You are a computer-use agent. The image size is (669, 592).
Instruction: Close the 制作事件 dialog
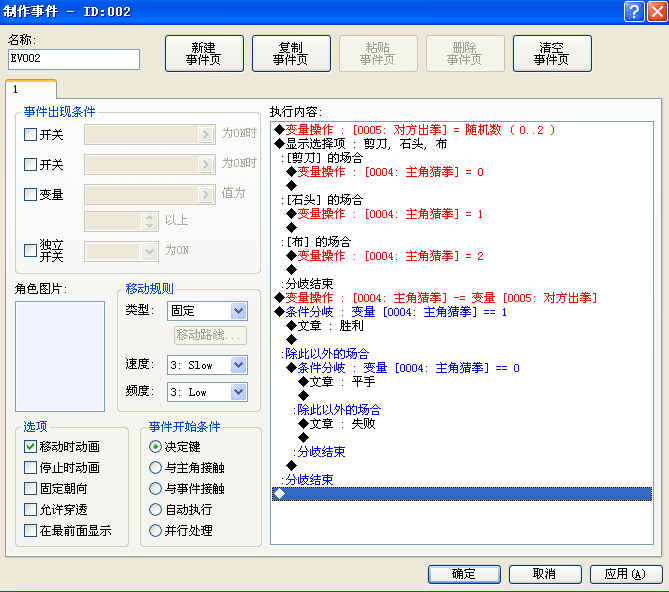click(x=657, y=12)
